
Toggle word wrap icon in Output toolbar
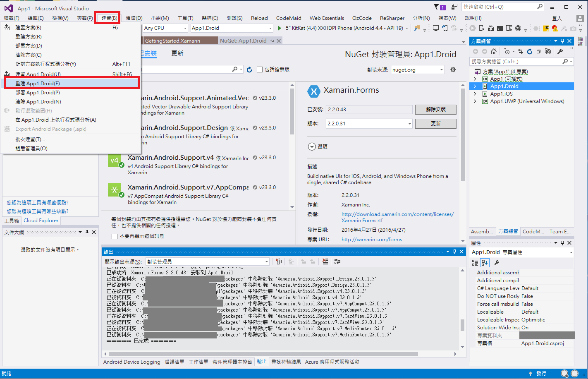[x=337, y=261]
